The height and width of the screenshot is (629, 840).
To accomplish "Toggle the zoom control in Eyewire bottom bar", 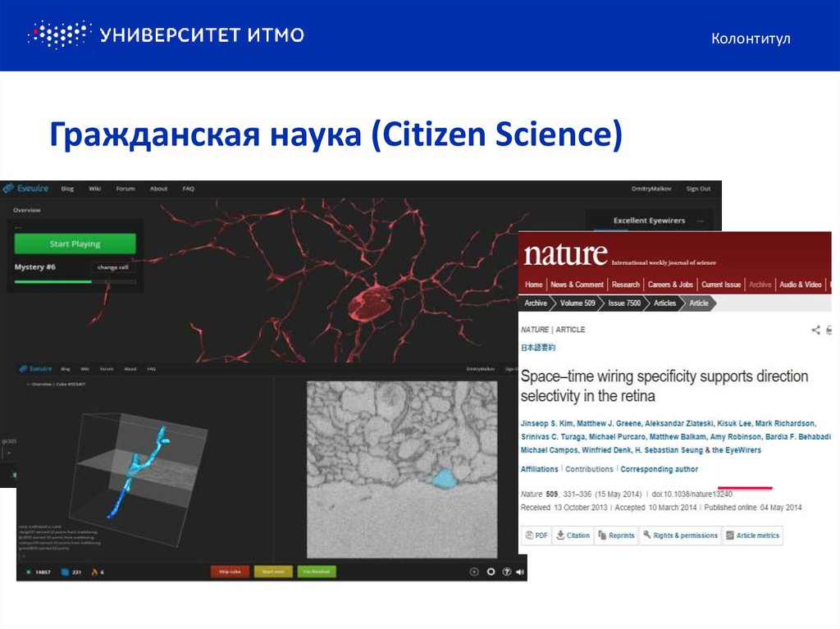I will (x=474, y=572).
